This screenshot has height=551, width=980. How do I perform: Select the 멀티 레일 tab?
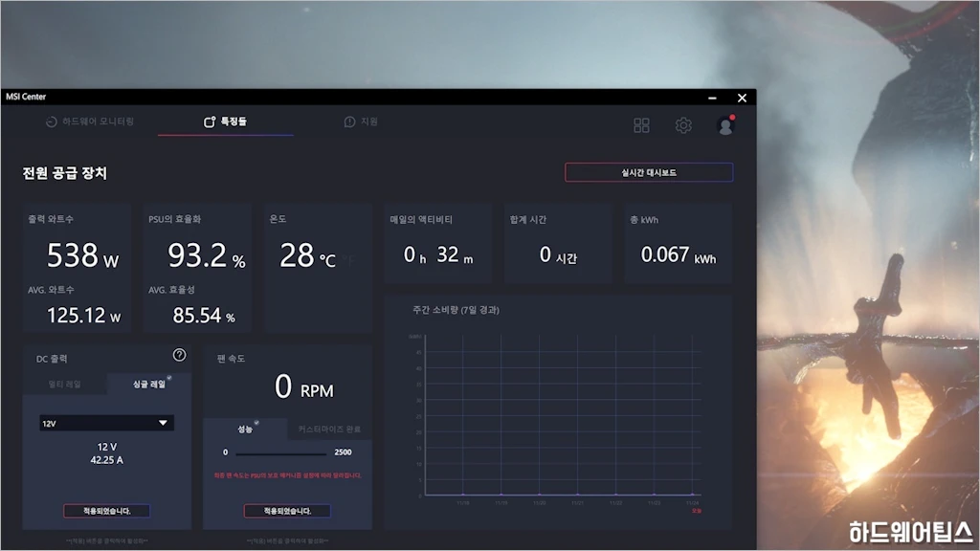(x=64, y=385)
